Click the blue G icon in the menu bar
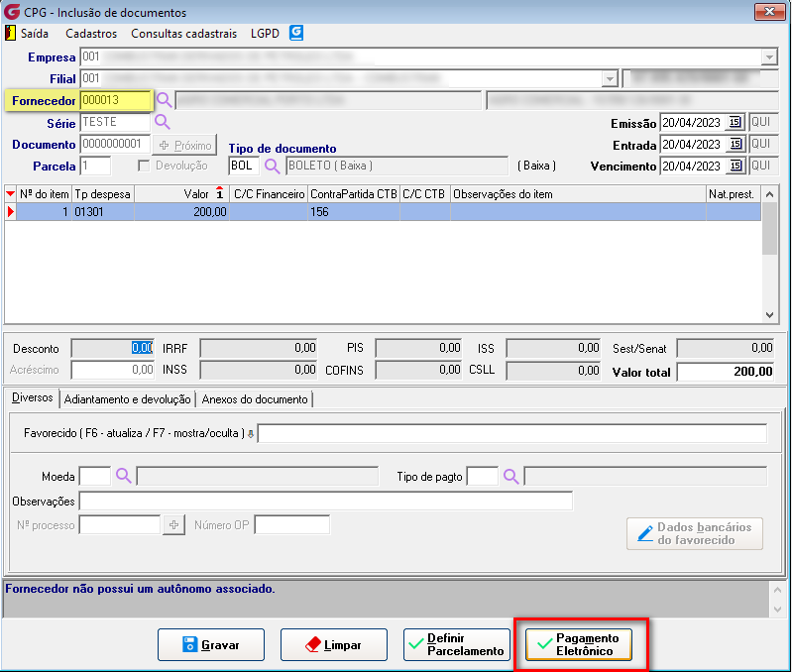 [296, 33]
